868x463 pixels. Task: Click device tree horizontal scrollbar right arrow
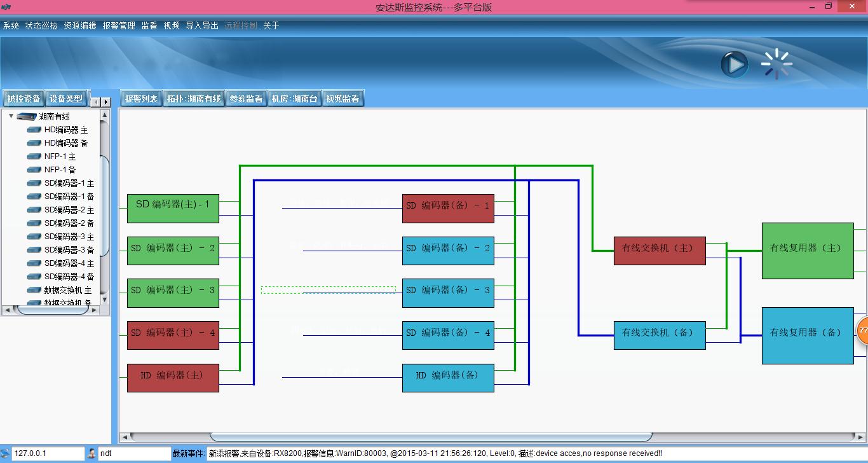pos(95,310)
